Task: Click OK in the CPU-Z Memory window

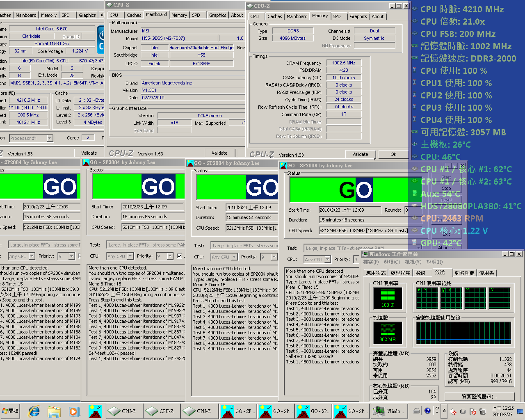Action: point(393,154)
